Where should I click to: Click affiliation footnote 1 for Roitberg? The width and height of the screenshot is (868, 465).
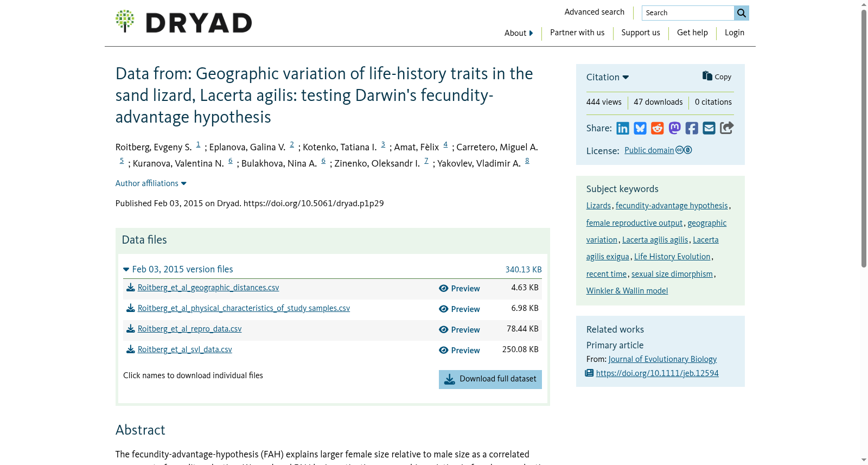(198, 144)
